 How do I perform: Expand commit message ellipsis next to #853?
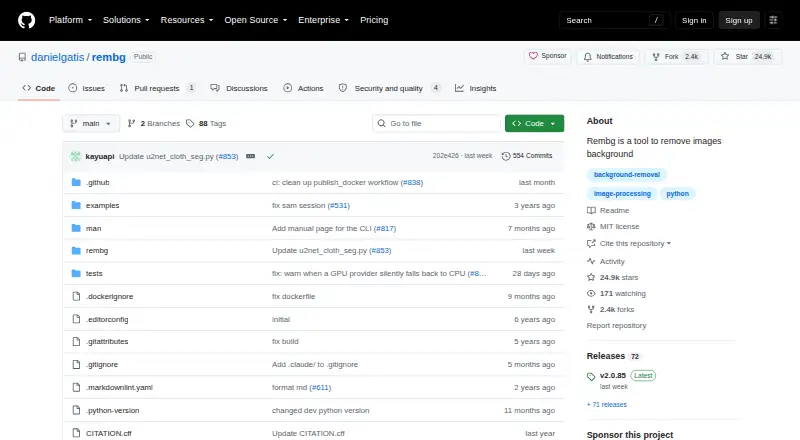251,156
